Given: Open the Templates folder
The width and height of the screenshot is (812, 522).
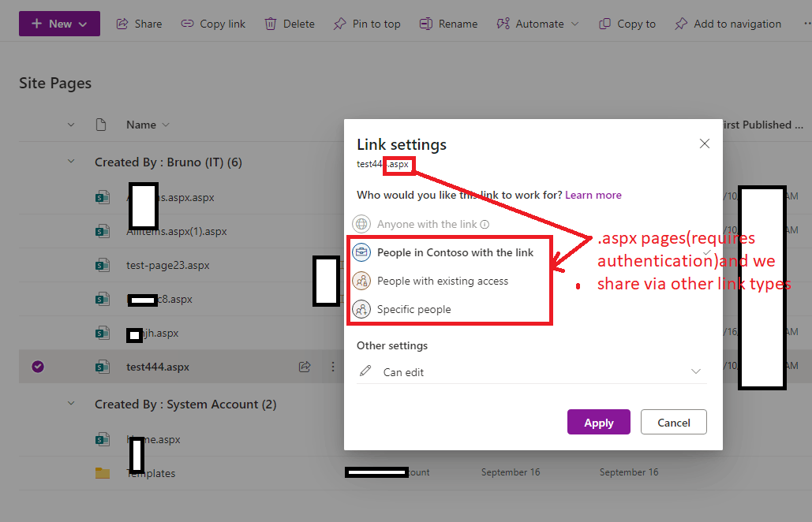Looking at the screenshot, I should 151,473.
